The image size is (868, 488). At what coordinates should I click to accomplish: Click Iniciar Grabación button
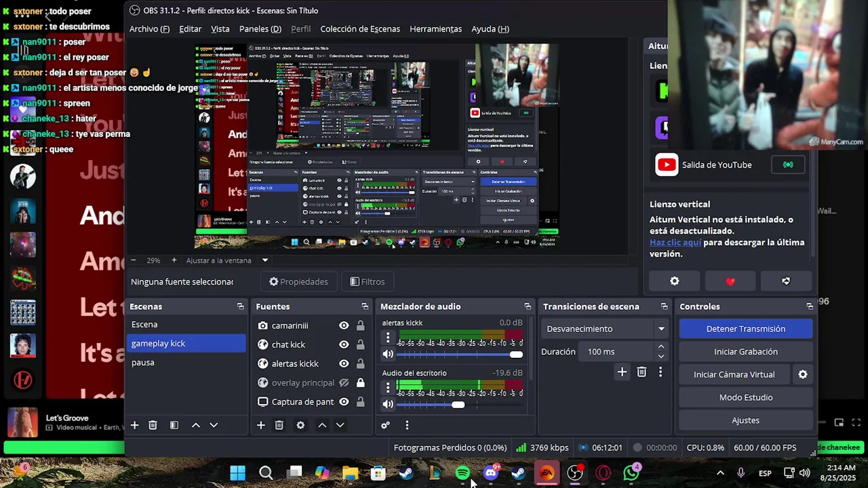click(x=746, y=352)
